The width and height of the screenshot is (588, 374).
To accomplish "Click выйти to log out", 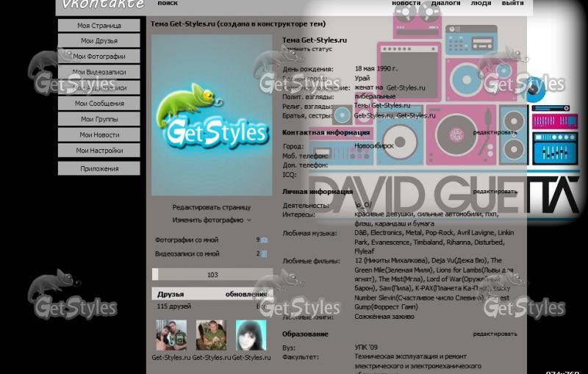I will pos(512,4).
